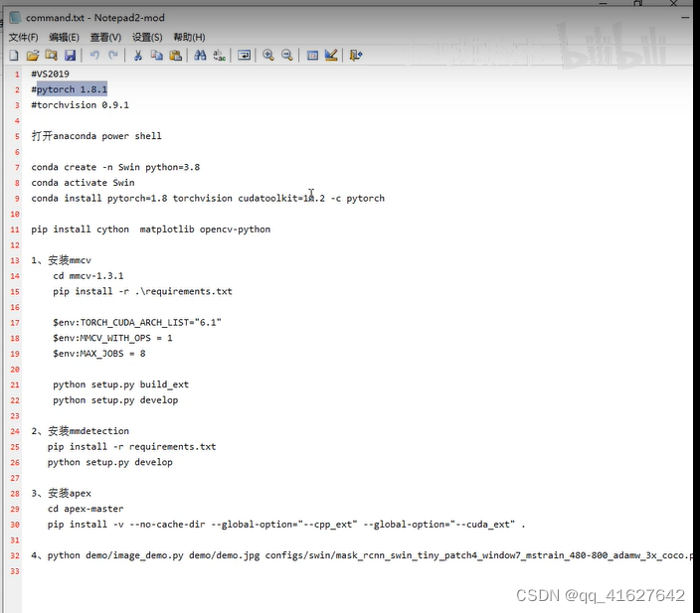Create a new document with toolbar icon

(14, 56)
